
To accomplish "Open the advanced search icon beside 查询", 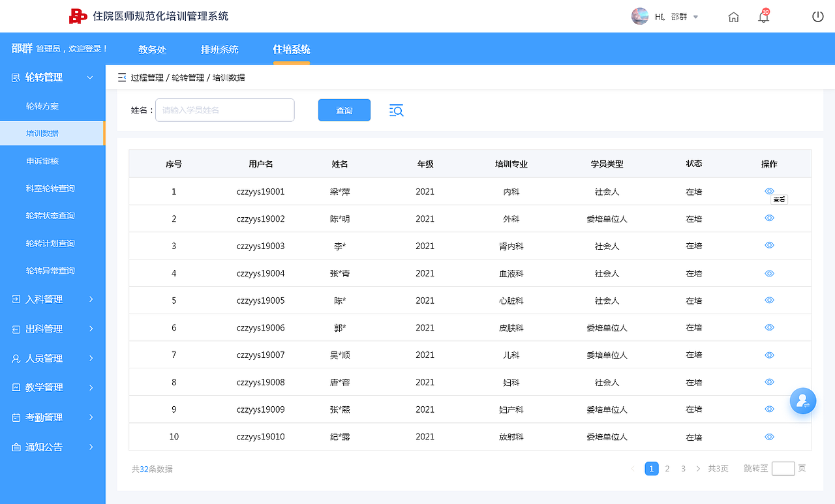I will coord(396,111).
